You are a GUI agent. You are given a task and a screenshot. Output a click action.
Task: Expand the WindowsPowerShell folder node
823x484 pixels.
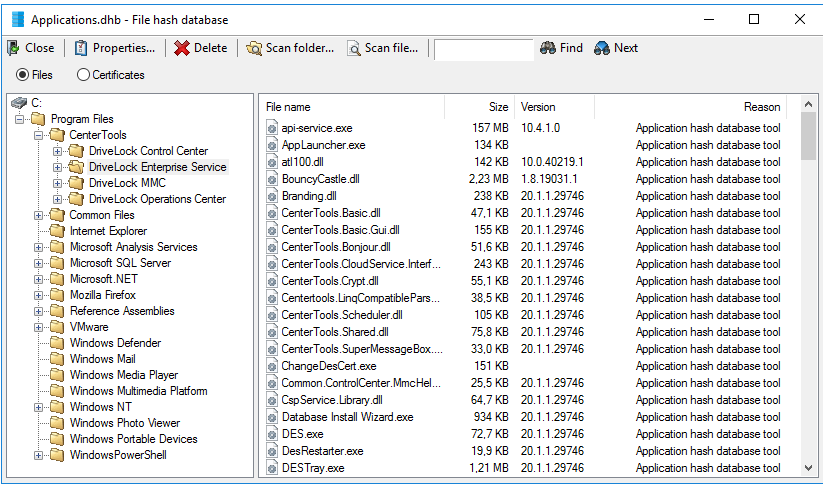(x=39, y=455)
